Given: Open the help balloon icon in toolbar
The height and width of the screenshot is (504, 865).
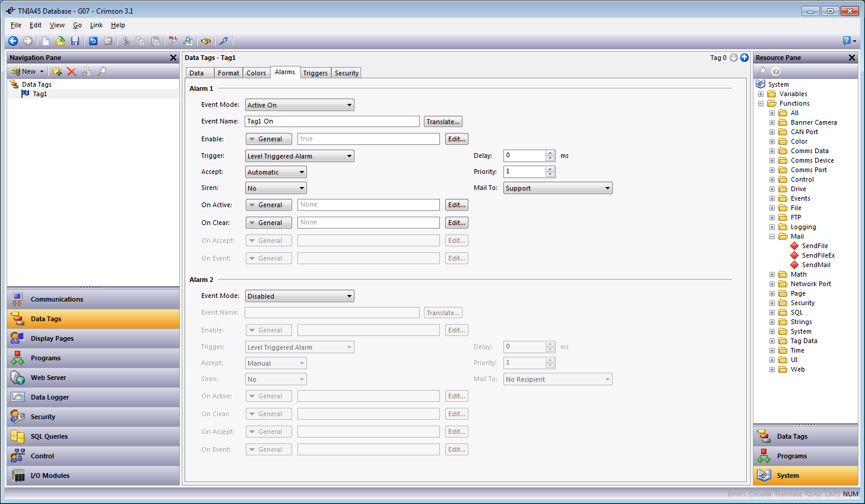Looking at the screenshot, I should tap(847, 40).
